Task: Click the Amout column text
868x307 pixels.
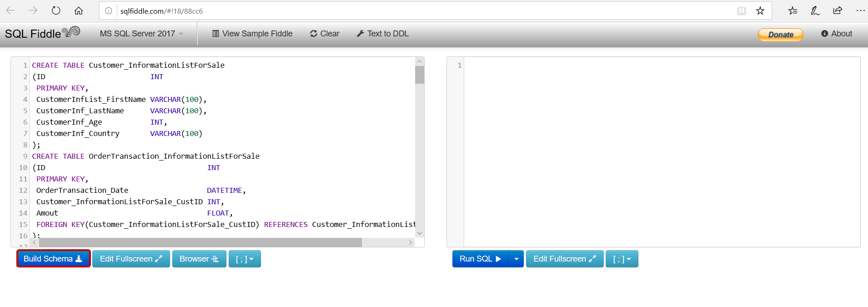Action: point(47,213)
